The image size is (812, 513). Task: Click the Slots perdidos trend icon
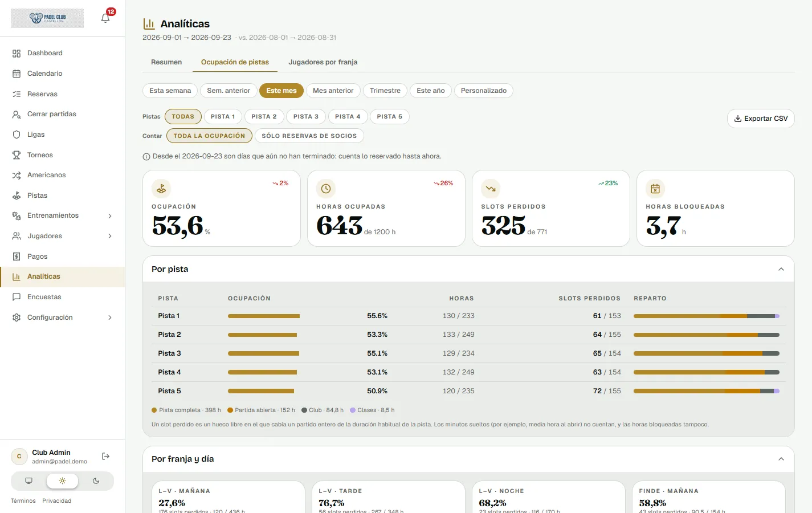[x=491, y=189]
